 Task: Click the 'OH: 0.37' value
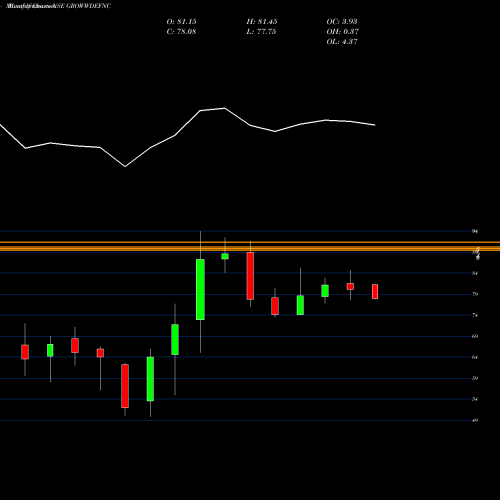pyautogui.click(x=343, y=32)
